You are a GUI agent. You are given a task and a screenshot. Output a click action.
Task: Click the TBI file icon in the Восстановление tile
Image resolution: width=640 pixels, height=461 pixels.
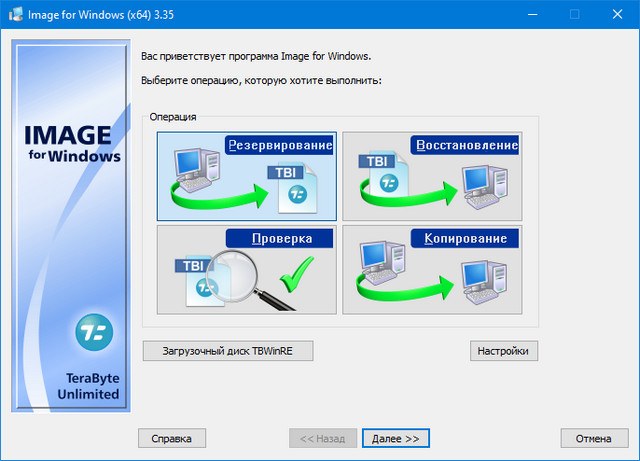(382, 172)
